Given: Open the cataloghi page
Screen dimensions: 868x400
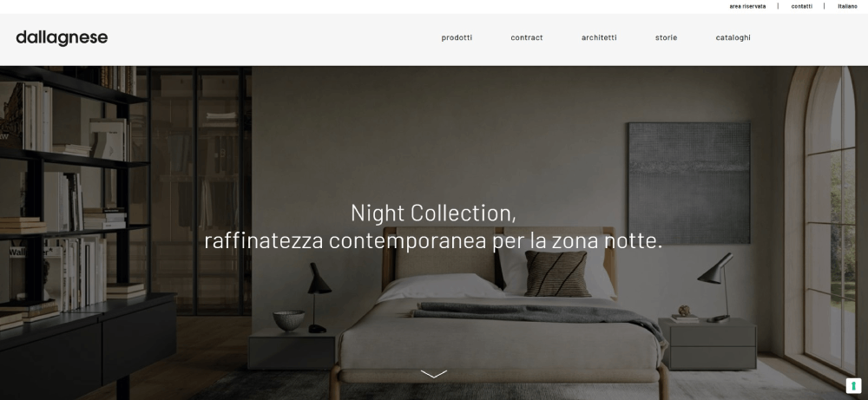Looking at the screenshot, I should 733,37.
